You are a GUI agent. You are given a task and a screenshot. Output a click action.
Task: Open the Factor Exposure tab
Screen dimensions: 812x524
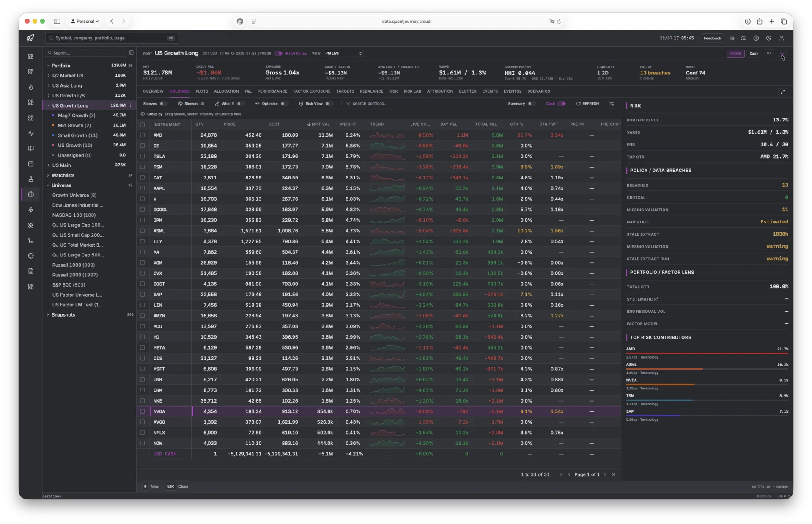(312, 91)
